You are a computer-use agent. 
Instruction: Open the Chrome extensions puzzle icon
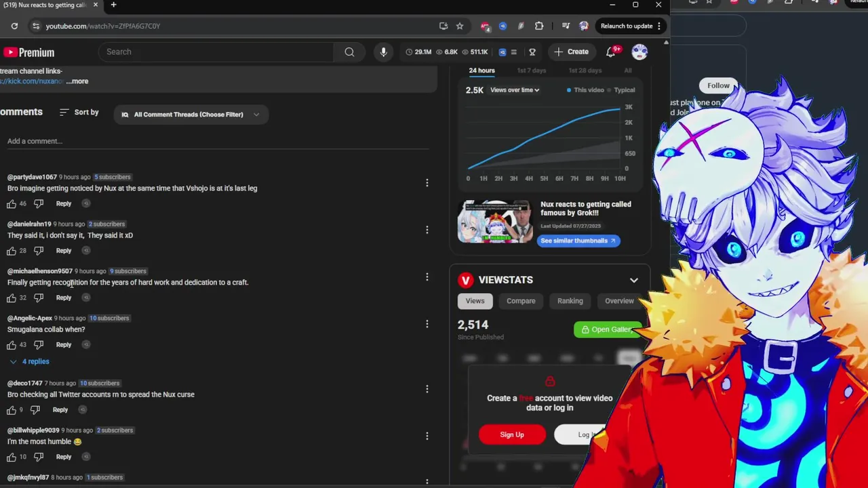(539, 26)
